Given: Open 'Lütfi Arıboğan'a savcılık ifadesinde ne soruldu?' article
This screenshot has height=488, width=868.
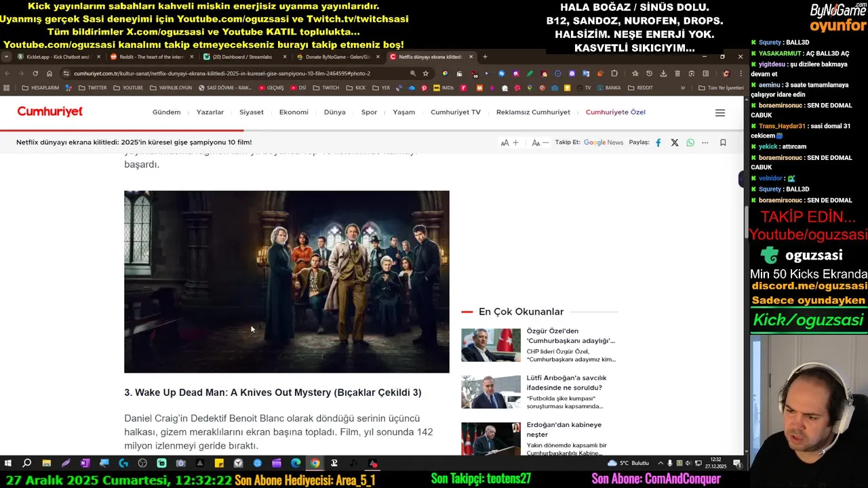Looking at the screenshot, I should 566,382.
